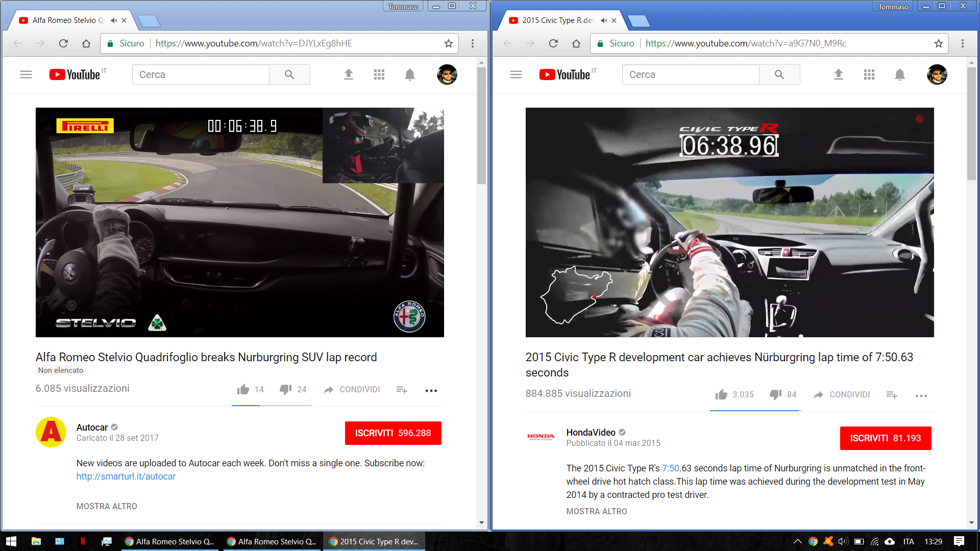This screenshot has height=551, width=980.
Task: Go to home page in right browser window
Action: pos(576,43)
